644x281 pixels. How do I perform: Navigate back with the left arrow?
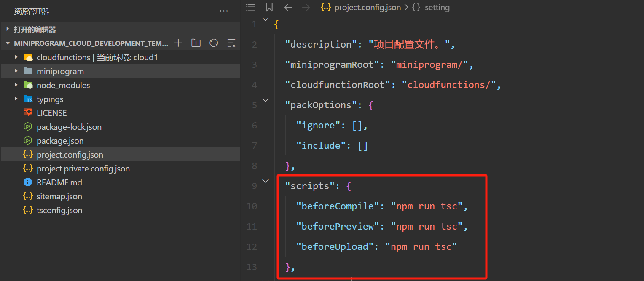288,7
